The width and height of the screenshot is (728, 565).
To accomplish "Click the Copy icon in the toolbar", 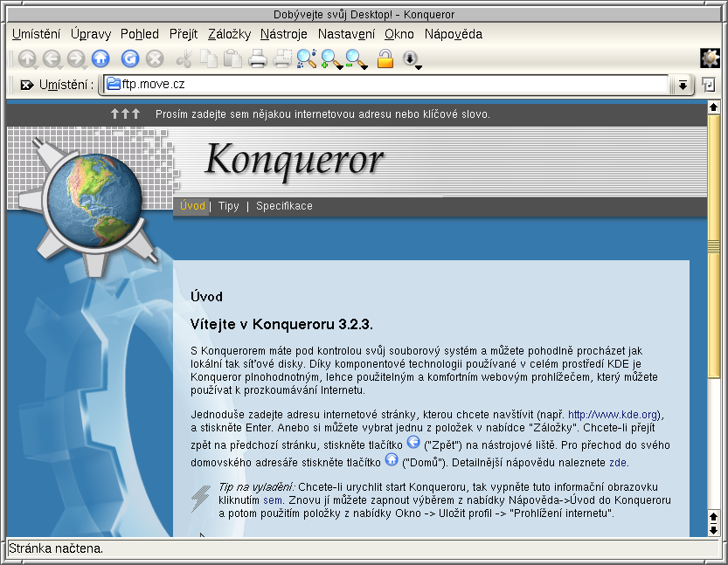I will [209, 59].
